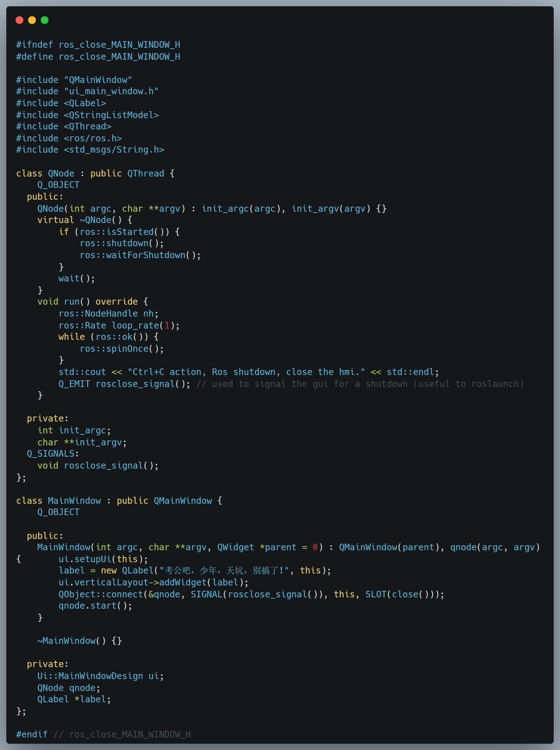Click the 'char **init_argv;' line
The width and height of the screenshot is (560, 750).
(82, 443)
